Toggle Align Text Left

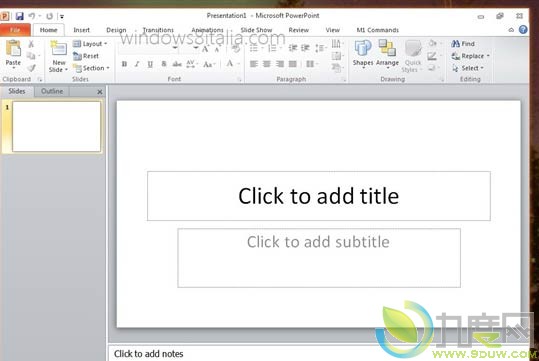(254, 64)
